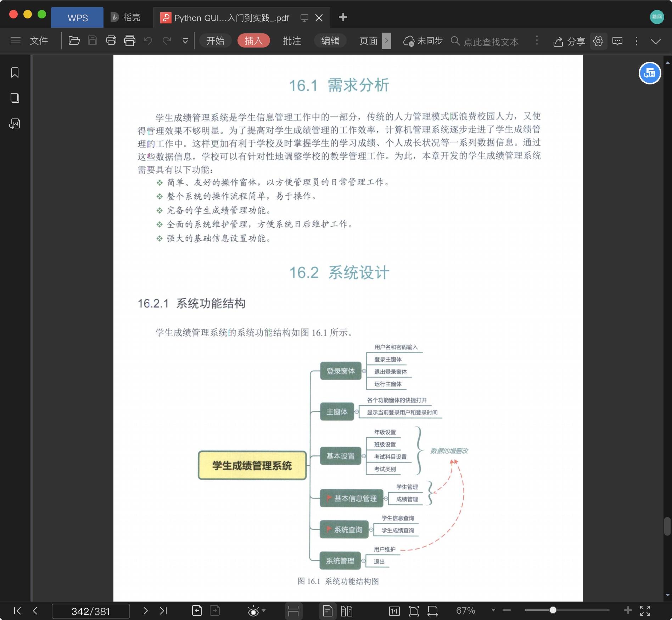Click the print preview icon

[x=130, y=40]
